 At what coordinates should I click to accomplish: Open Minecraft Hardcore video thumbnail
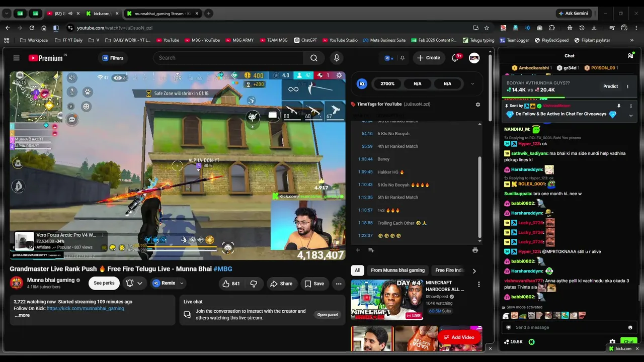point(386,300)
